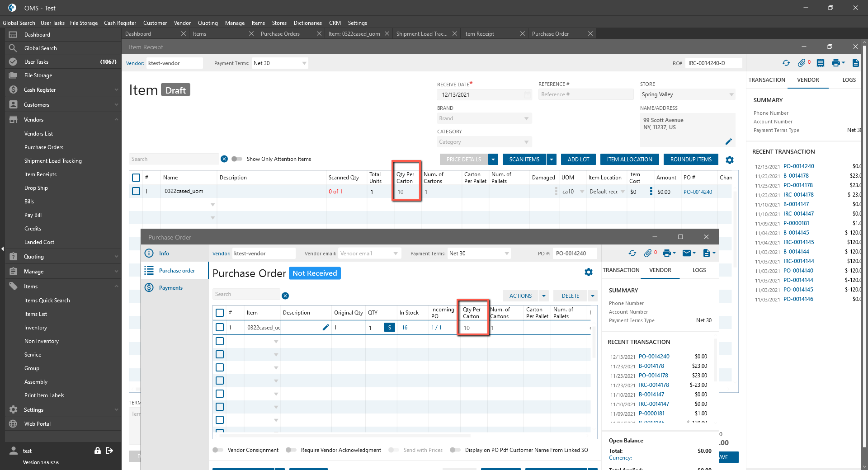
Task: Open the Scan Items dropdown arrow
Action: tap(552, 160)
